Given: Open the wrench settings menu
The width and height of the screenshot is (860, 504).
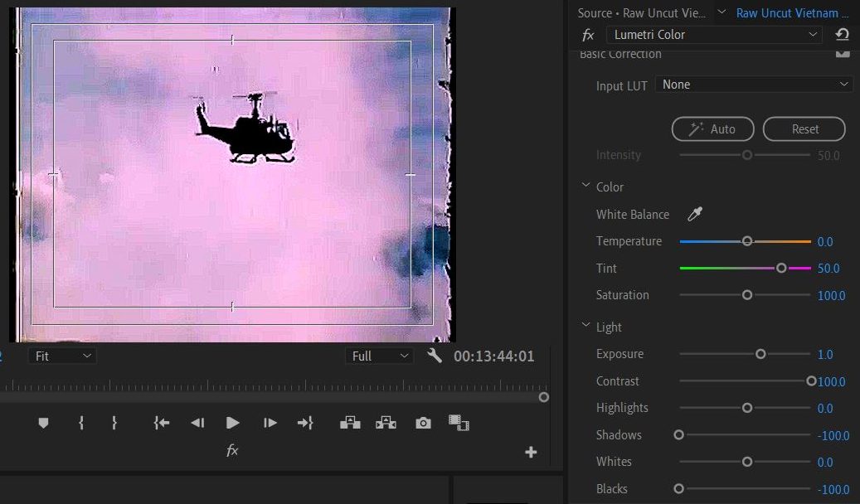Looking at the screenshot, I should tap(435, 356).
